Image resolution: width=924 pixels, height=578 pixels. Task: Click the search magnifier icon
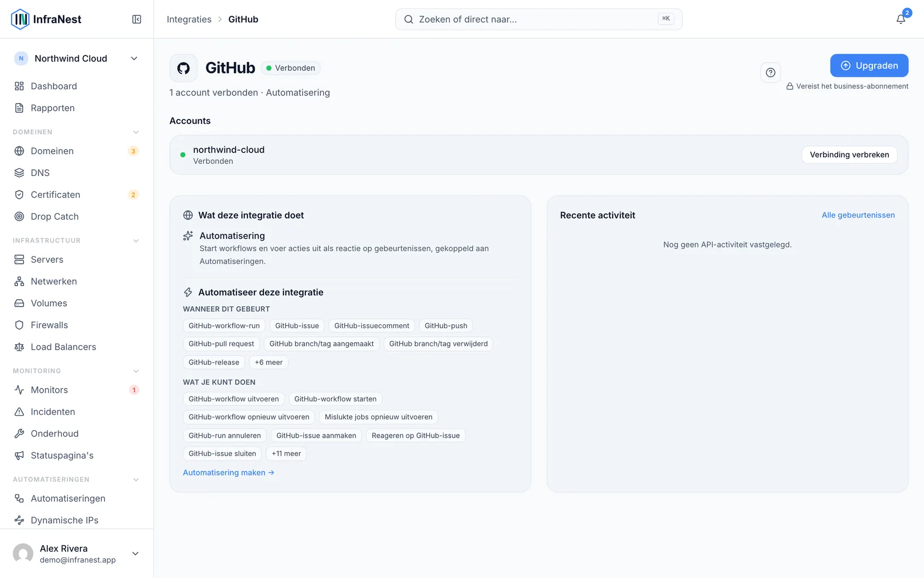click(408, 19)
